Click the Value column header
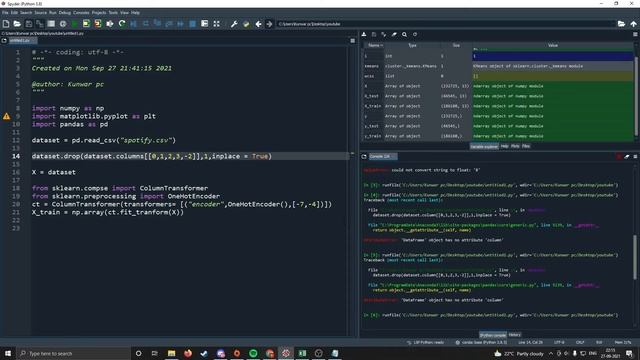This screenshot has width=640, height=360. tap(553, 45)
